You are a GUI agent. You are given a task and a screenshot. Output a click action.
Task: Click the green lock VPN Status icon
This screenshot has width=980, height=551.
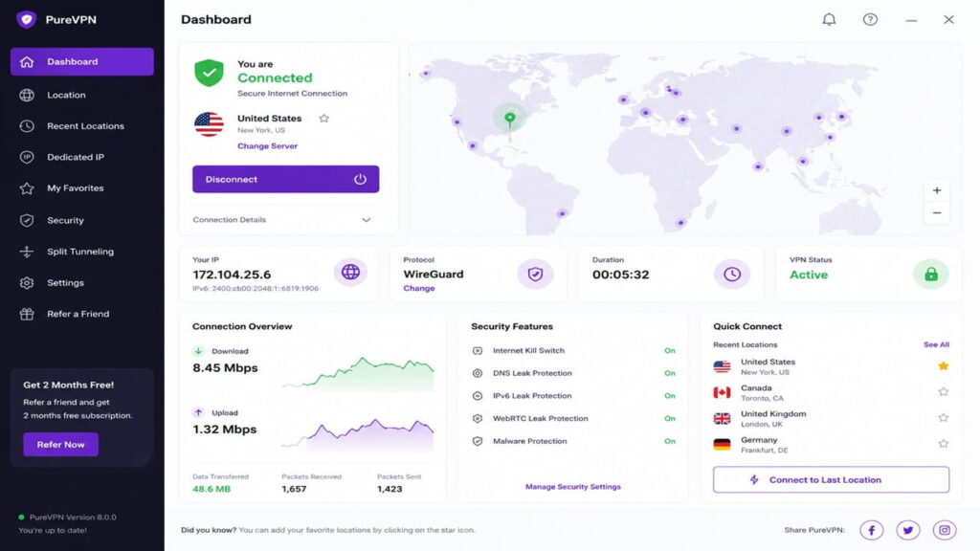(x=931, y=274)
